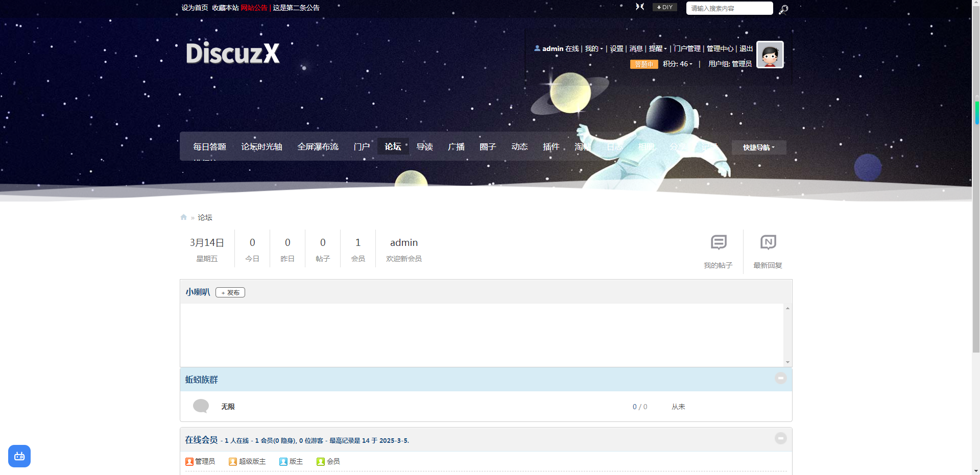Screen dimensions: 980x475
Task: Open the 我的 dropdown menu
Action: pos(593,49)
